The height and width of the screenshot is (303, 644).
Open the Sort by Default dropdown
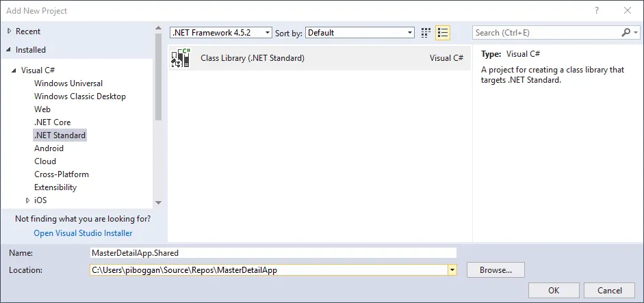pyautogui.click(x=360, y=33)
